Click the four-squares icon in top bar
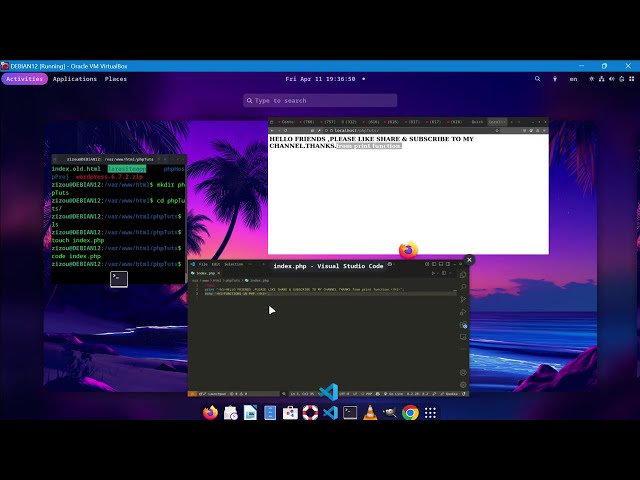 pos(631,79)
